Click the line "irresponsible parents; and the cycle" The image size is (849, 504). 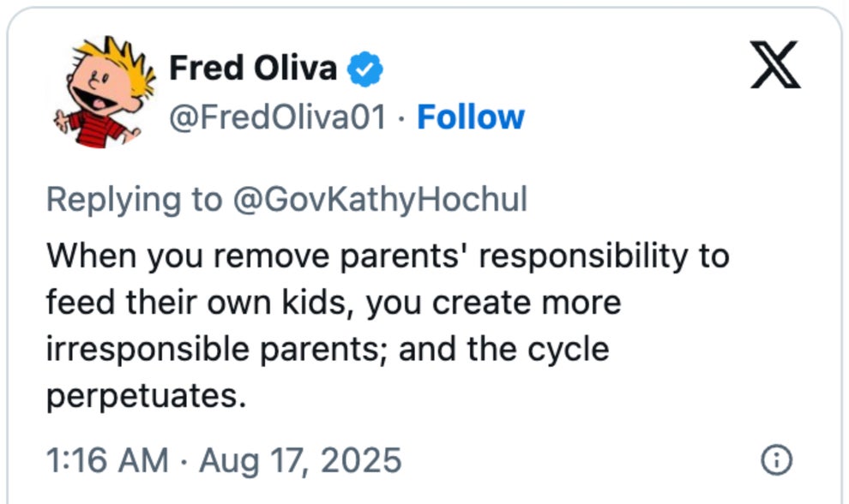(x=327, y=350)
